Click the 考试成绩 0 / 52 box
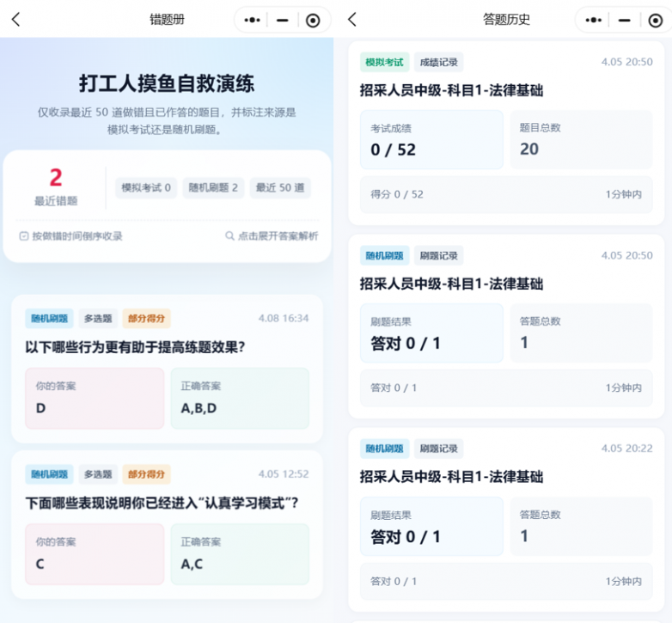Viewport: 672px width, 623px height. [431, 140]
